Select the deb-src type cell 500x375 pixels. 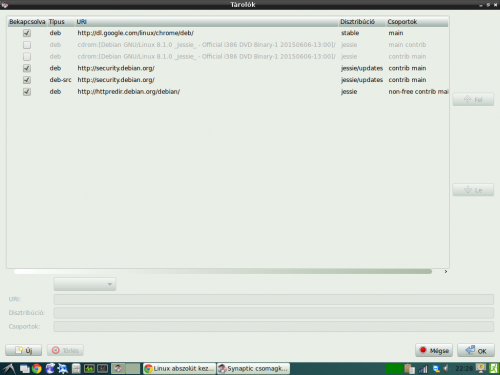point(60,80)
